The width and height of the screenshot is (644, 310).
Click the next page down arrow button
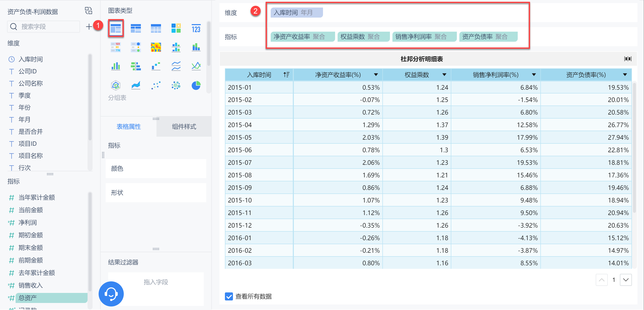(626, 280)
